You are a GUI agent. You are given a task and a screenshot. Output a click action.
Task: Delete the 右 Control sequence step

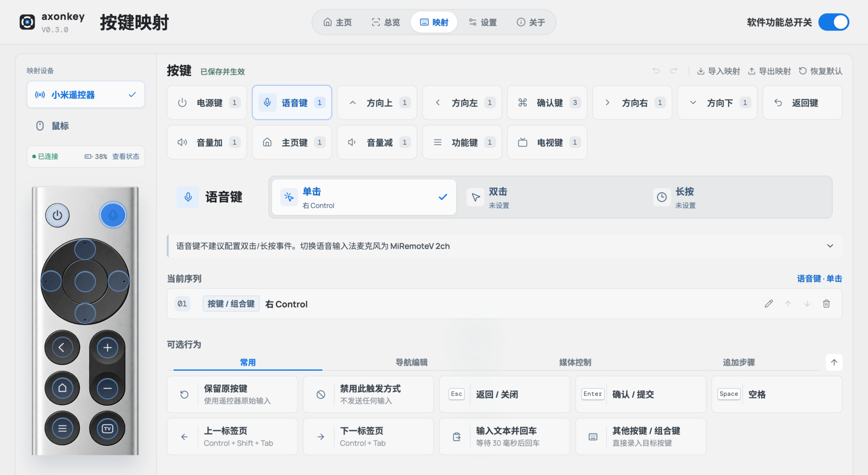tap(827, 304)
